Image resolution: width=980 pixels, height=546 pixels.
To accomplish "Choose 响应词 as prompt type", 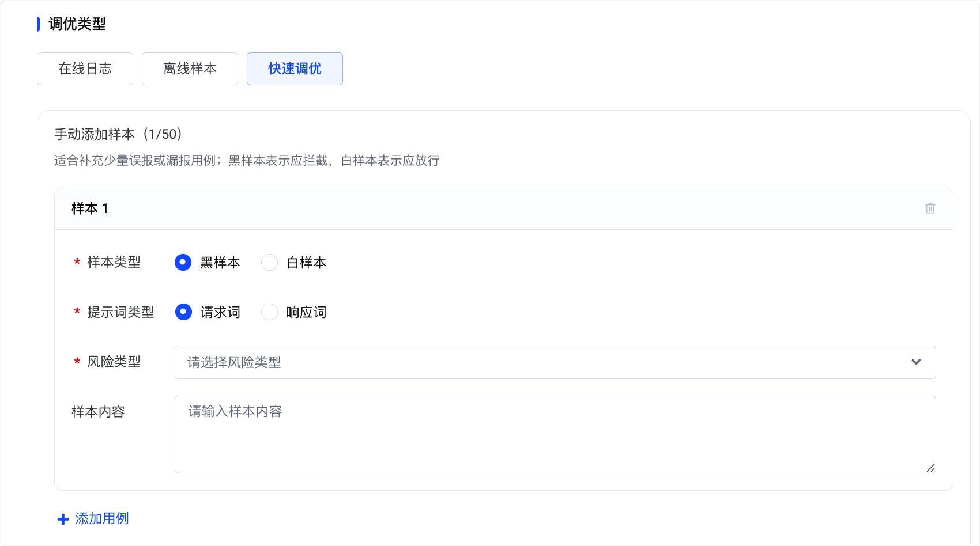I will click(x=269, y=312).
